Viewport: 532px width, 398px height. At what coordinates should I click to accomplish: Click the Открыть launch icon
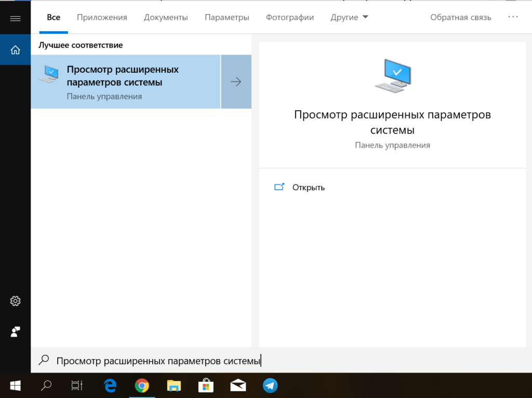point(279,187)
